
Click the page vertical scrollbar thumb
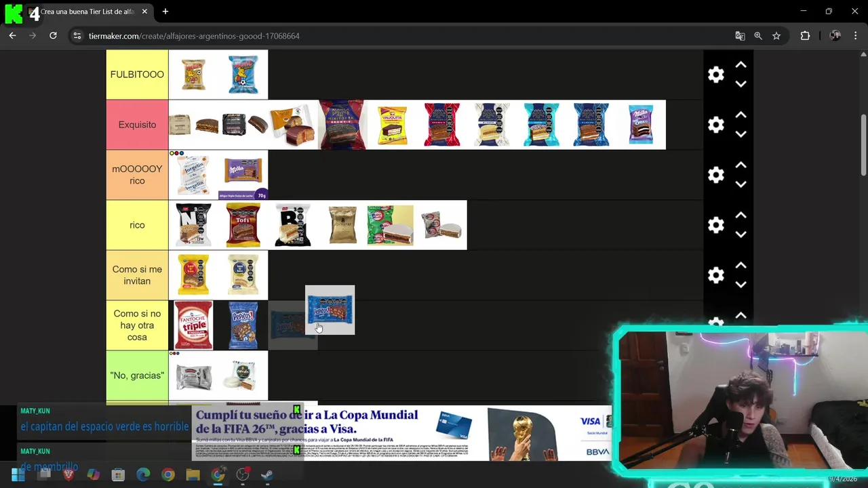tap(863, 146)
